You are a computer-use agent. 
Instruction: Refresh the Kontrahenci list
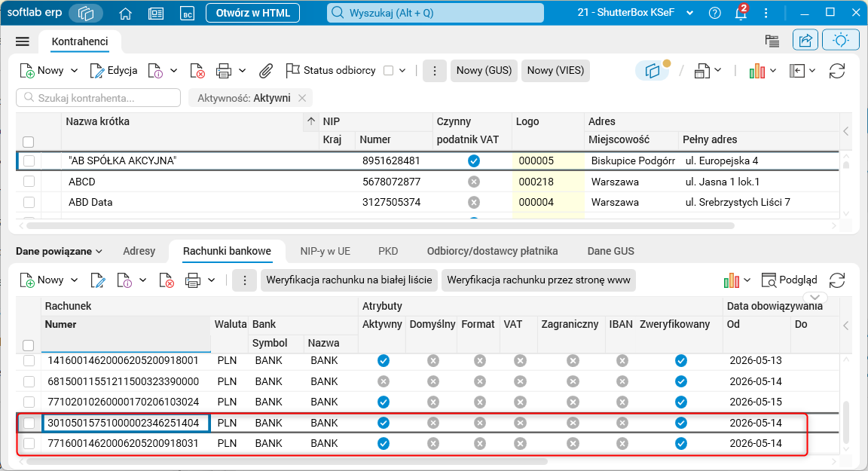[837, 70]
